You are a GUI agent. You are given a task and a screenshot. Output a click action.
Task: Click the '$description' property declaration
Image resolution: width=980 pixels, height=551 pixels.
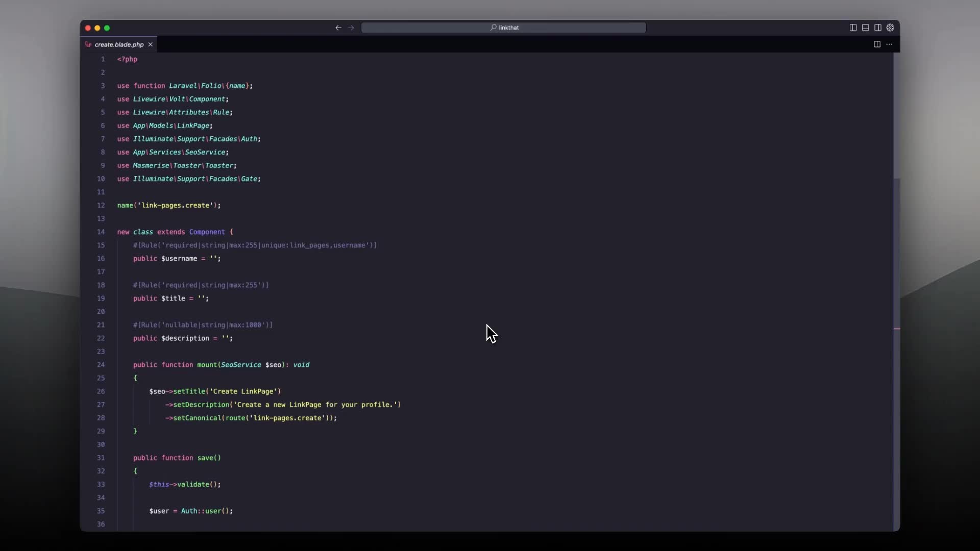(183, 338)
